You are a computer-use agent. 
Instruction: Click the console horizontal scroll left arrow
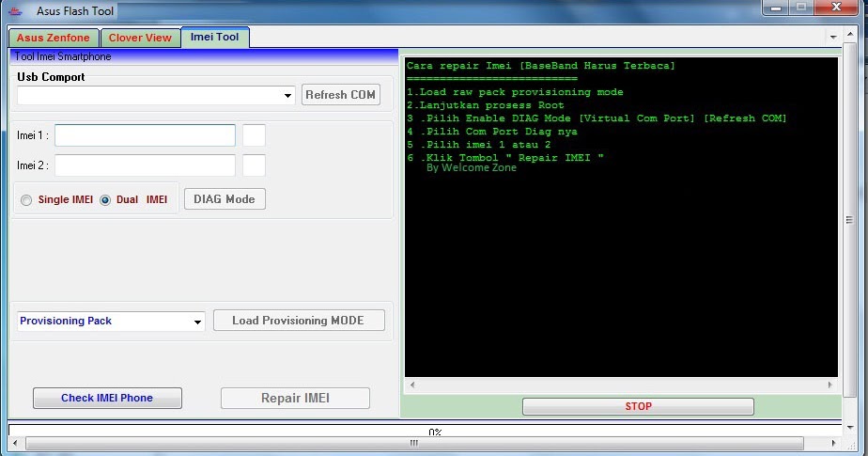tap(412, 385)
